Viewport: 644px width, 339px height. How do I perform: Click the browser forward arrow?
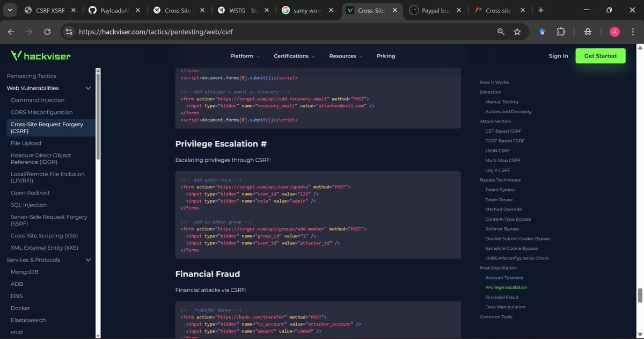(29, 32)
